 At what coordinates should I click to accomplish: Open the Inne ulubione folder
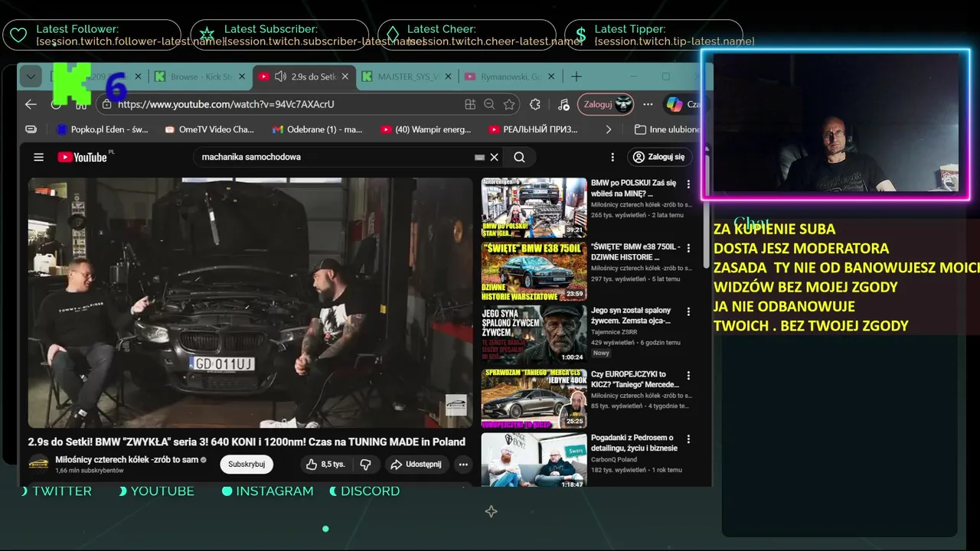[668, 129]
